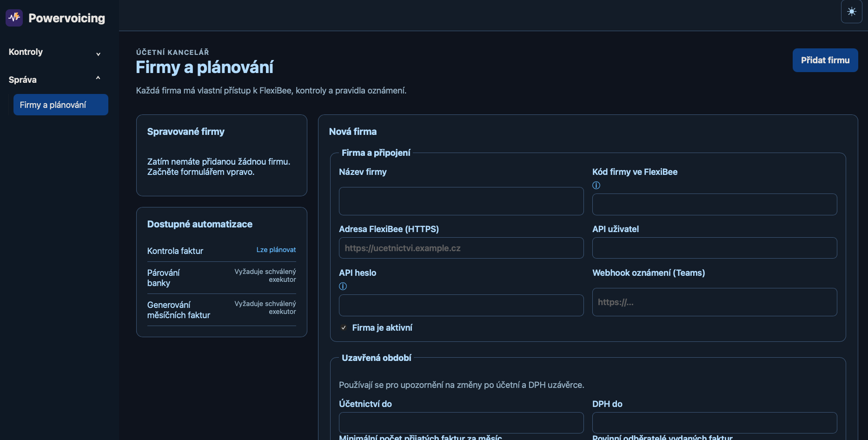Click the Firma a připojení section legend
Image resolution: width=868 pixels, height=440 pixels.
tap(376, 153)
